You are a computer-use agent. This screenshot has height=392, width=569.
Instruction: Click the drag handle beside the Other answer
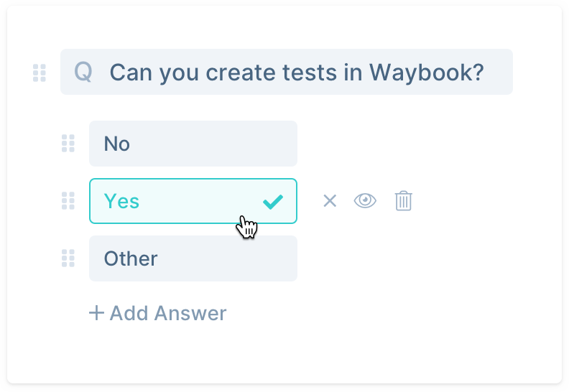pos(68,258)
